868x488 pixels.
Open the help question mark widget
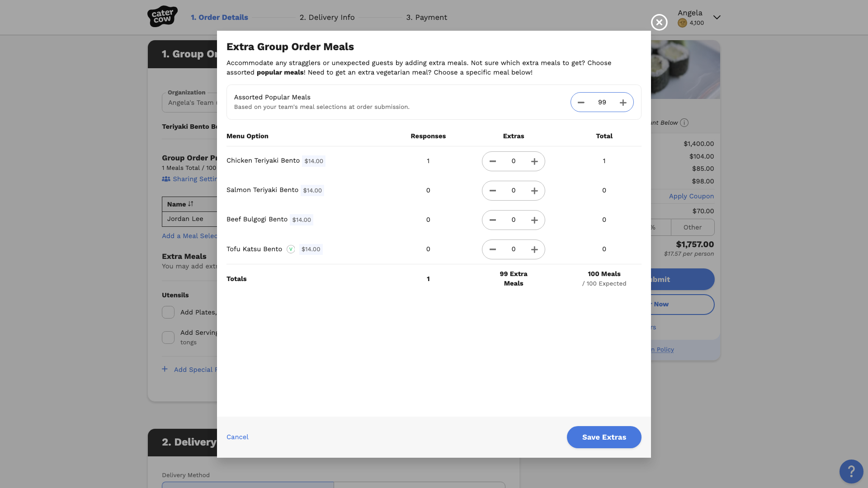click(x=851, y=472)
